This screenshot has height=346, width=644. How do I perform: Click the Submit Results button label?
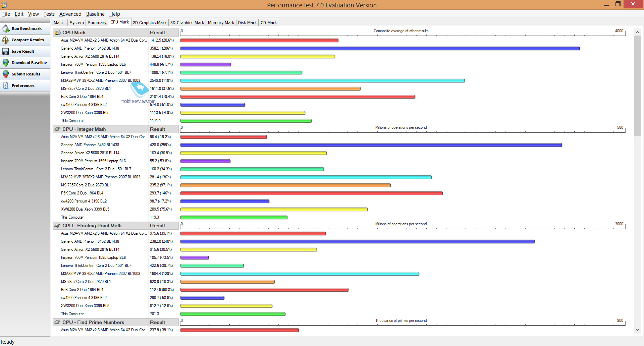pos(26,74)
